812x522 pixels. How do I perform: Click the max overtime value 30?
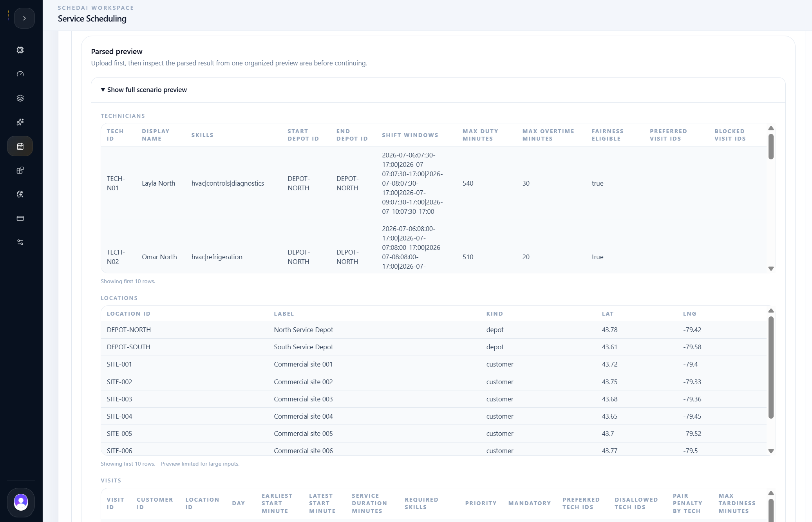(x=526, y=183)
